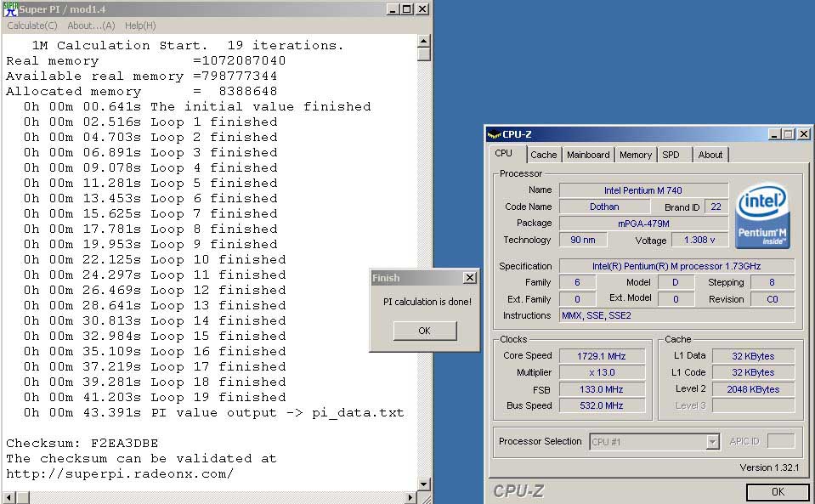
Task: Click the Revision value 'C0'
Action: pos(772,299)
